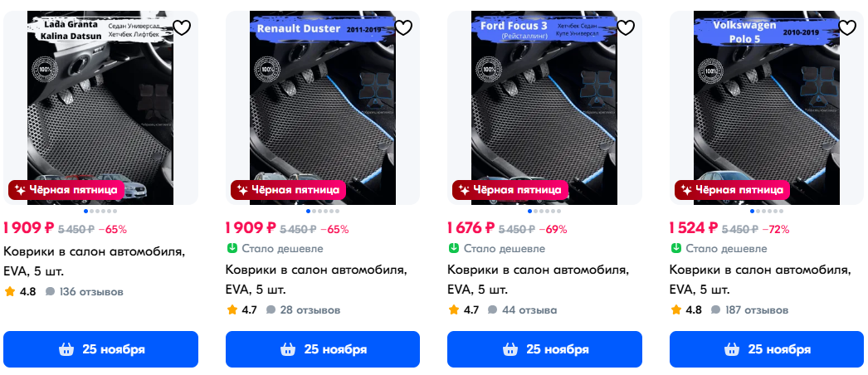Add Volkswagen Polo 5 mats to cart
Viewport: 868px width, 375px height.
[767, 349]
